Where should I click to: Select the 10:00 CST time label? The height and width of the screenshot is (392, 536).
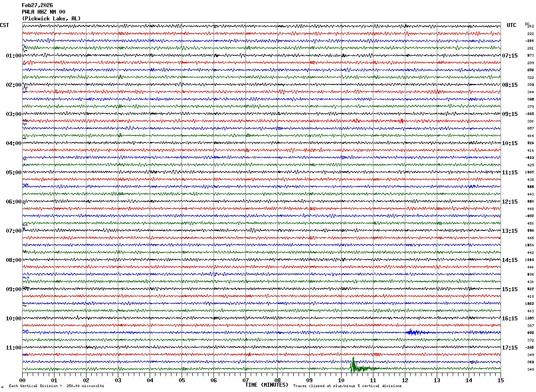14,319
